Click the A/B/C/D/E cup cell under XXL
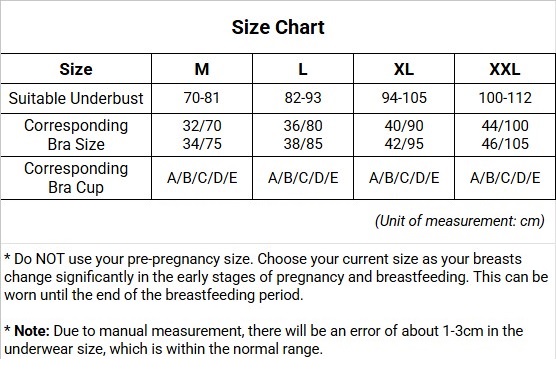556x386 pixels. (x=505, y=178)
